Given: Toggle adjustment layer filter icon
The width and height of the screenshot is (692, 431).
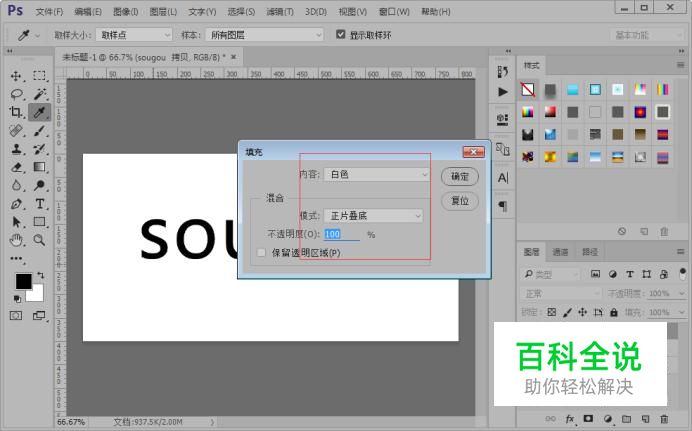Looking at the screenshot, I should click(613, 274).
